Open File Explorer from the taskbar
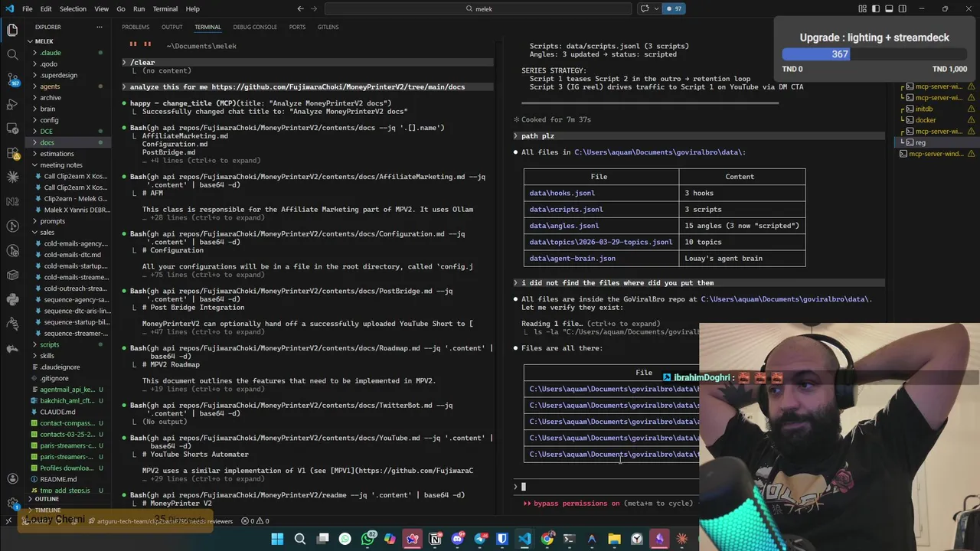980x551 pixels. coord(614,539)
